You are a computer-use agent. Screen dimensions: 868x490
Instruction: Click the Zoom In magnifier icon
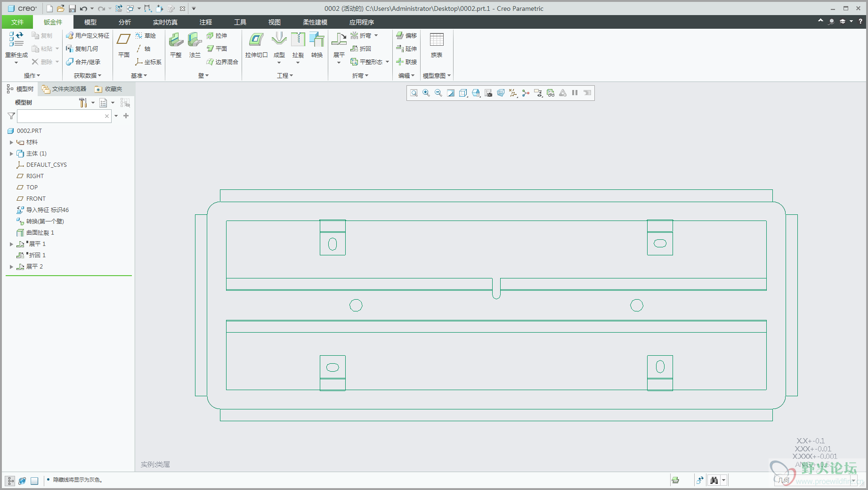point(426,93)
